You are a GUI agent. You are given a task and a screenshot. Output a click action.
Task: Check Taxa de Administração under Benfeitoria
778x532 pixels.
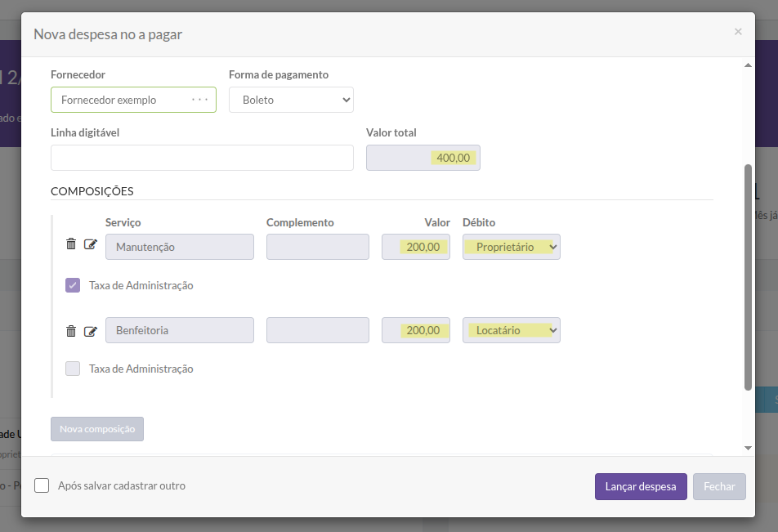click(73, 369)
